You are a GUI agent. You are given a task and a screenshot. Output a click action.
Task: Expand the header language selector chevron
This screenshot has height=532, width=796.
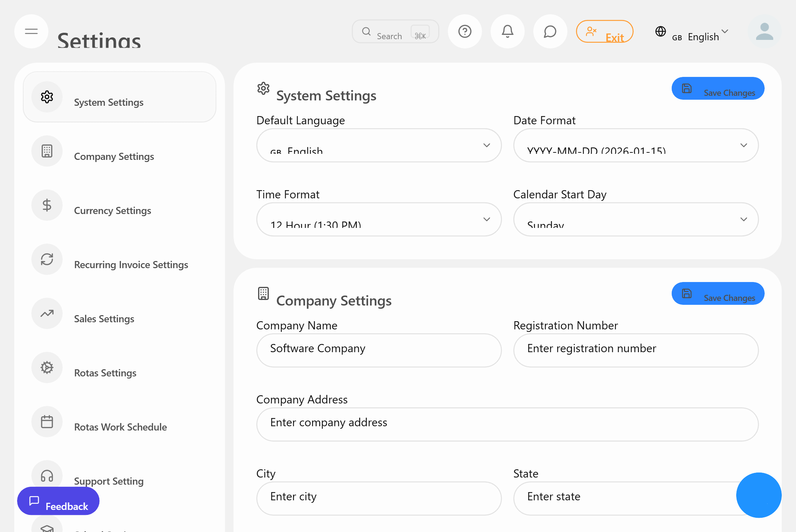[725, 32]
